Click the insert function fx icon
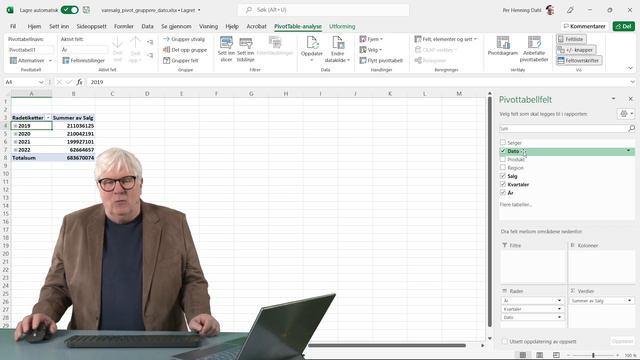The height and width of the screenshot is (360, 640). click(80, 82)
